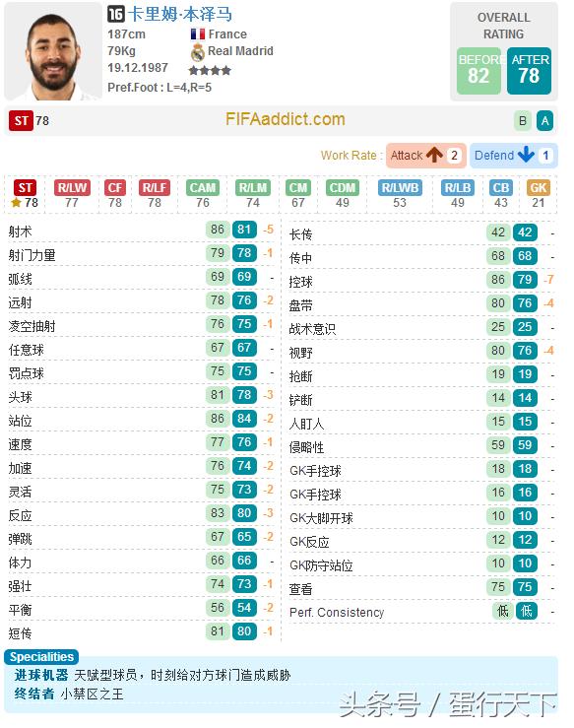Select the R/LW position tab
Viewport: 574px width, 728px height.
[72, 194]
